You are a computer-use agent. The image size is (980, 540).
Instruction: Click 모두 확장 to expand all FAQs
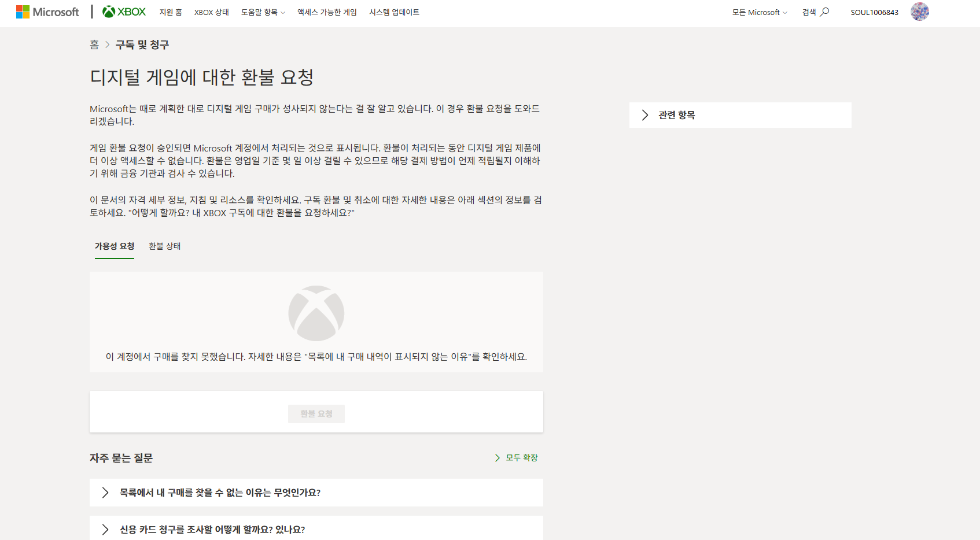click(516, 458)
